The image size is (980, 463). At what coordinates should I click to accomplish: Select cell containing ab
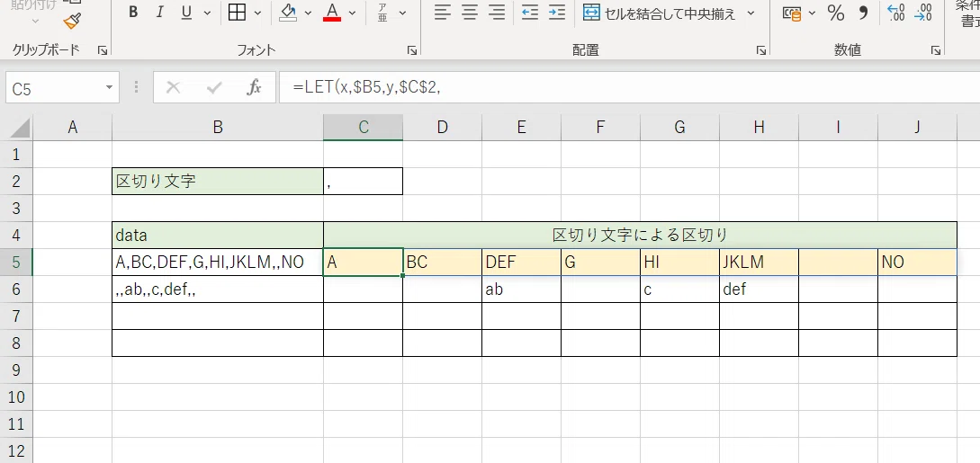pos(521,289)
